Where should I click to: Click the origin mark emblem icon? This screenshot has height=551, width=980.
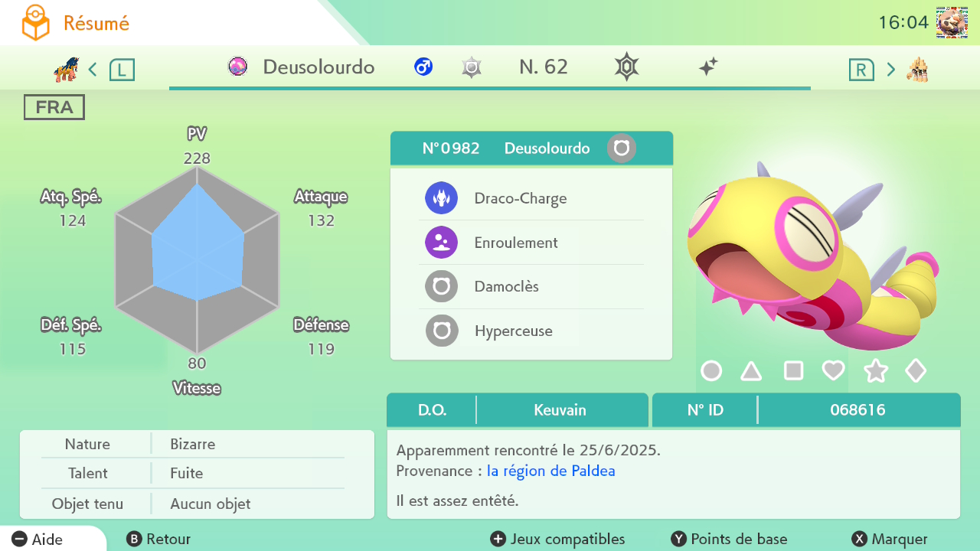626,67
